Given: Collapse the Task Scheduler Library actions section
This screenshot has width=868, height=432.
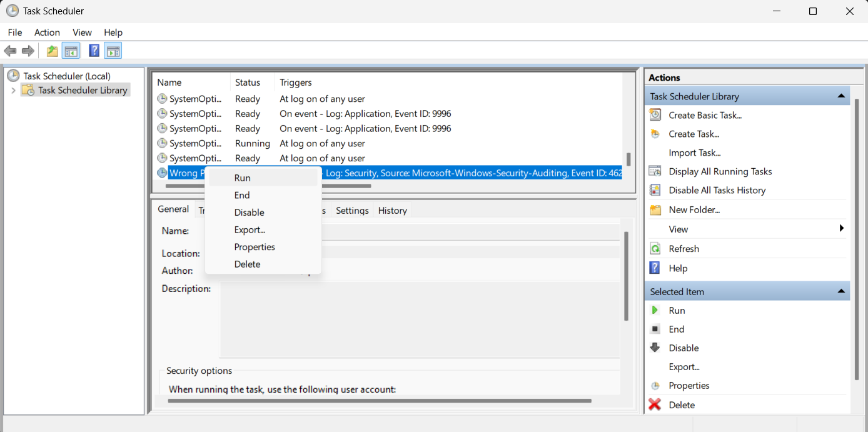Looking at the screenshot, I should click(x=840, y=96).
